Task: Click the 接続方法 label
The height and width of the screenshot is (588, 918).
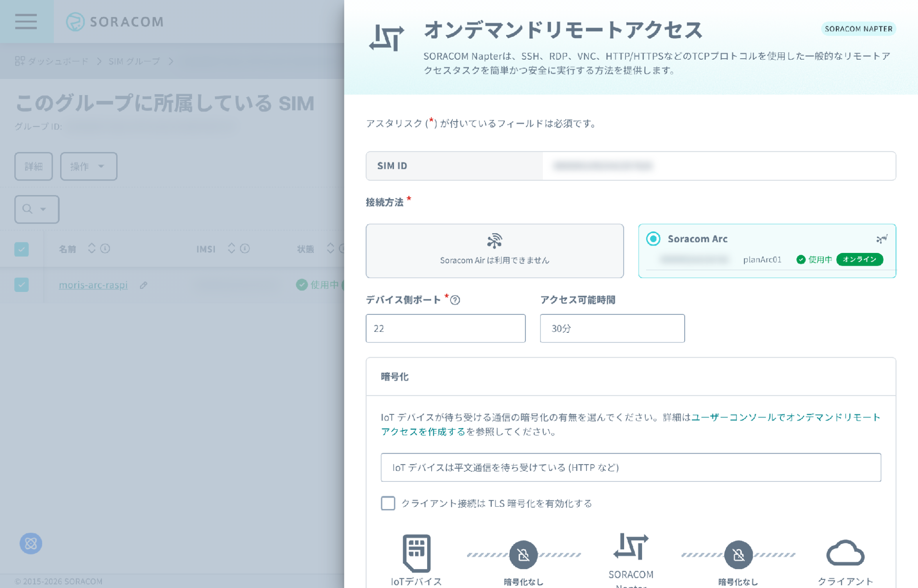Action: (x=385, y=202)
